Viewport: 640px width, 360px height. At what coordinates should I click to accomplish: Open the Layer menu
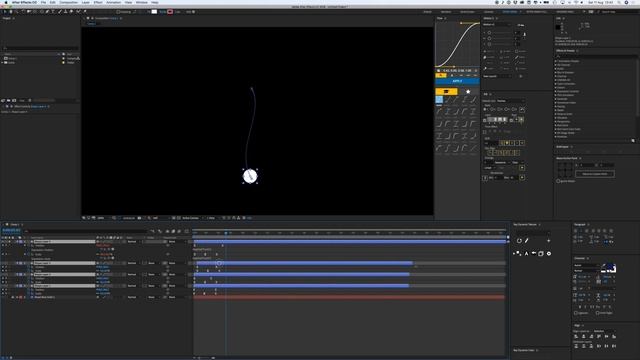tap(85, 2)
